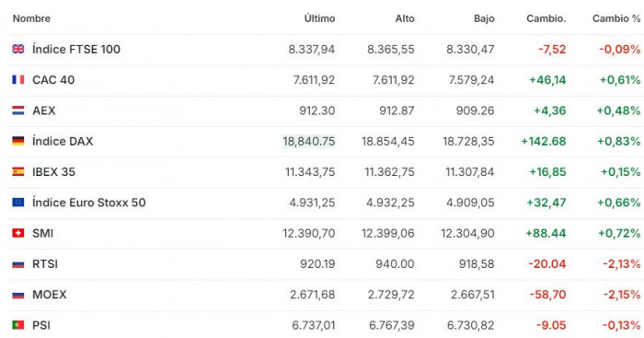Open the MOEX index link
Screen dimensions: 644x338
50,295
